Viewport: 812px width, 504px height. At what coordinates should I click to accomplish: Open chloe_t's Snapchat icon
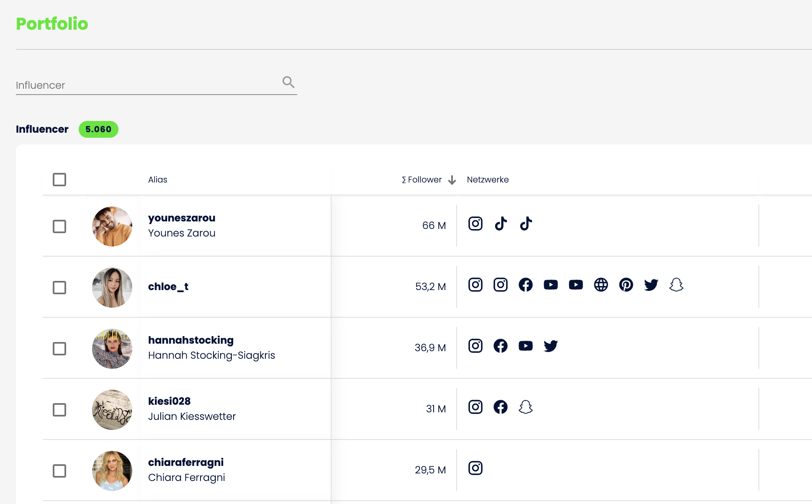[676, 285]
